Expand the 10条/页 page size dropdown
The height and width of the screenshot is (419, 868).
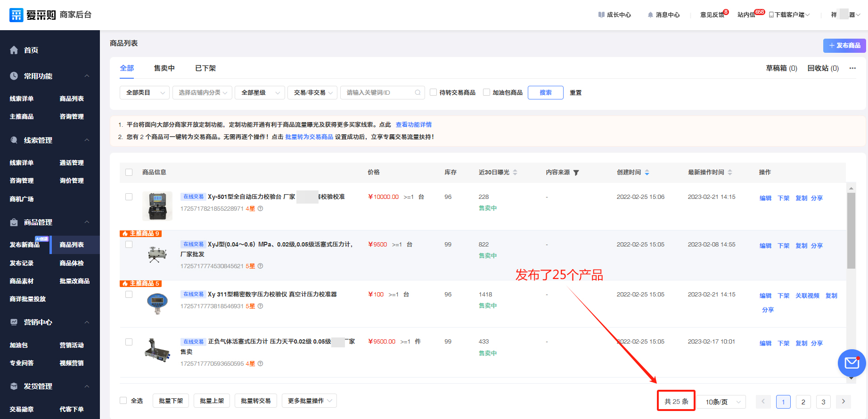[x=722, y=402]
